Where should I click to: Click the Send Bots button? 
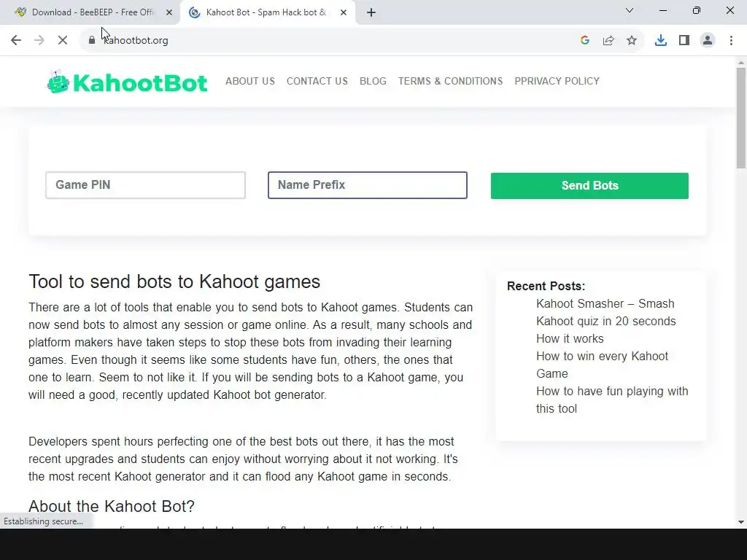tap(589, 186)
